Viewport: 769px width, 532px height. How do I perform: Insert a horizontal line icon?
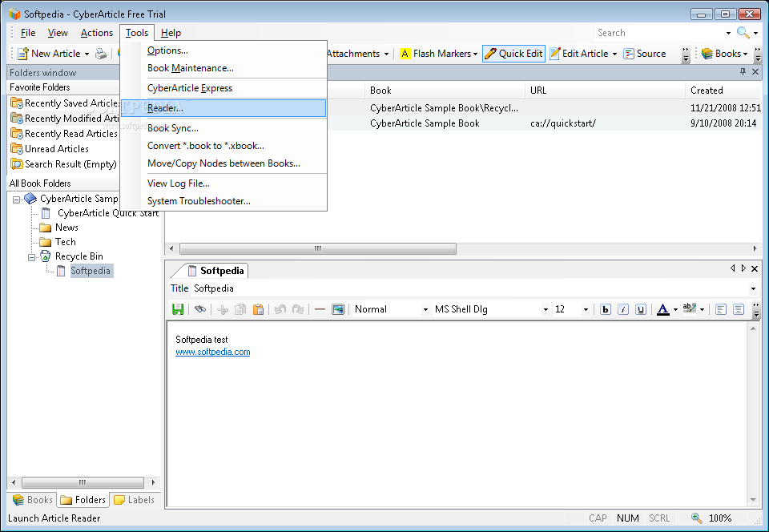tap(320, 309)
